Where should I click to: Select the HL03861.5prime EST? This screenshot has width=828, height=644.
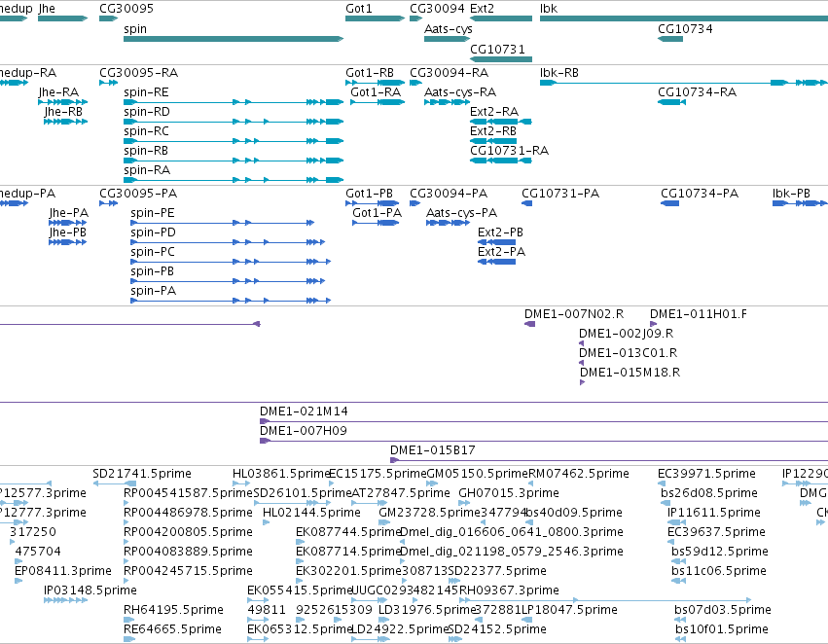[241, 483]
